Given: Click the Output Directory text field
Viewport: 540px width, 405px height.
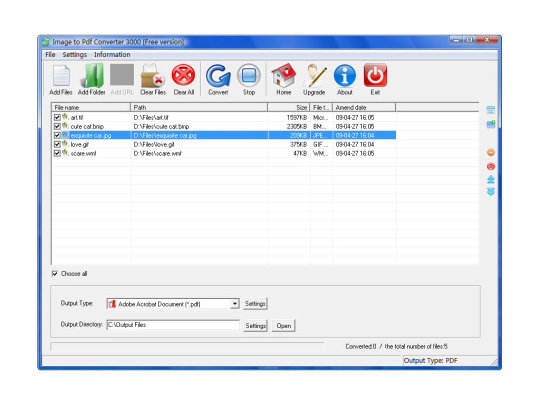Looking at the screenshot, I should click(173, 325).
